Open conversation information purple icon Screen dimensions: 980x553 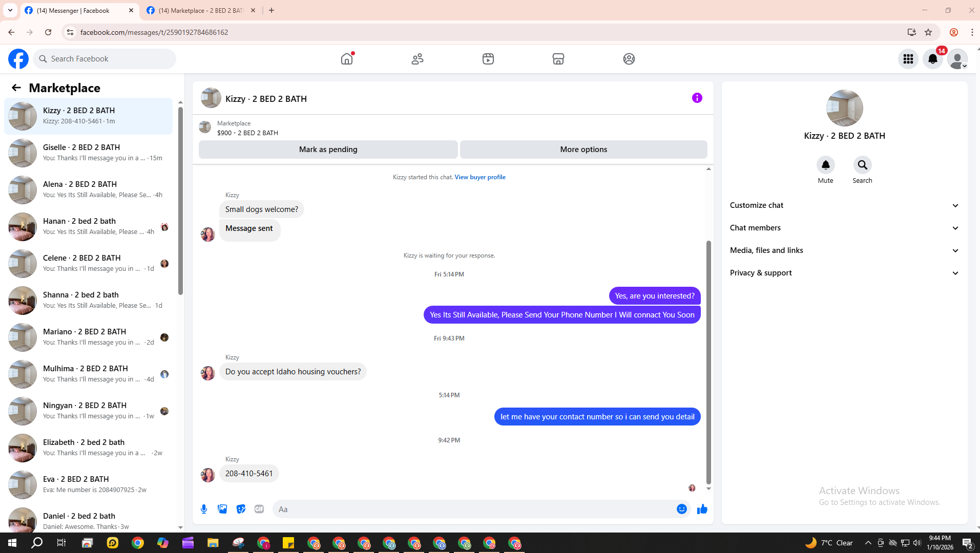click(697, 98)
